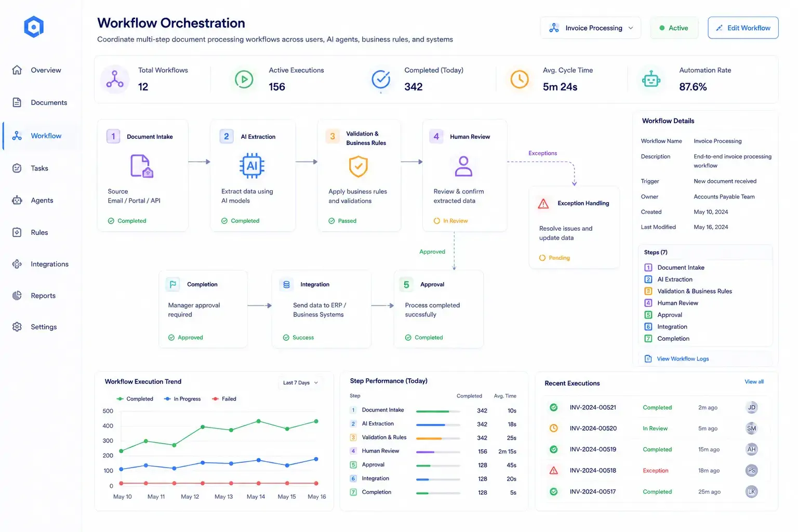Open the Last 7 Days range dropdown

pos(301,383)
